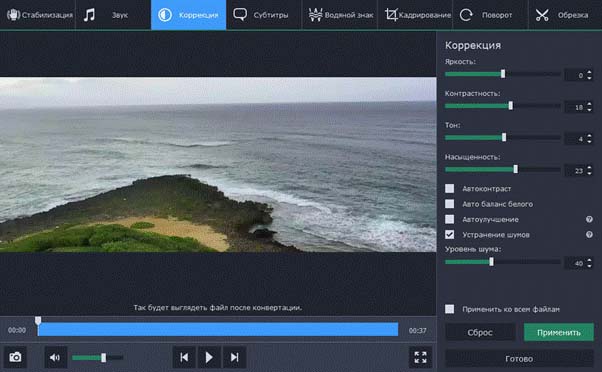Switch to the Поворот tab
The image size is (602, 372).
click(x=490, y=15)
